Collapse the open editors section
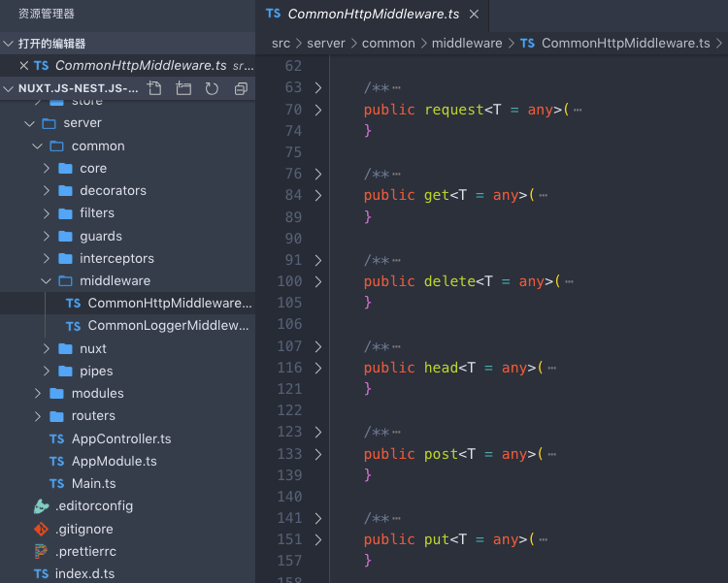728x583 pixels. coord(8,44)
